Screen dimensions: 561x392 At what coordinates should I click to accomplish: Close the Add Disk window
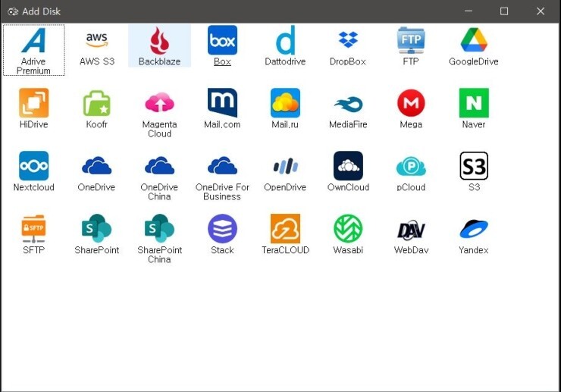click(541, 11)
